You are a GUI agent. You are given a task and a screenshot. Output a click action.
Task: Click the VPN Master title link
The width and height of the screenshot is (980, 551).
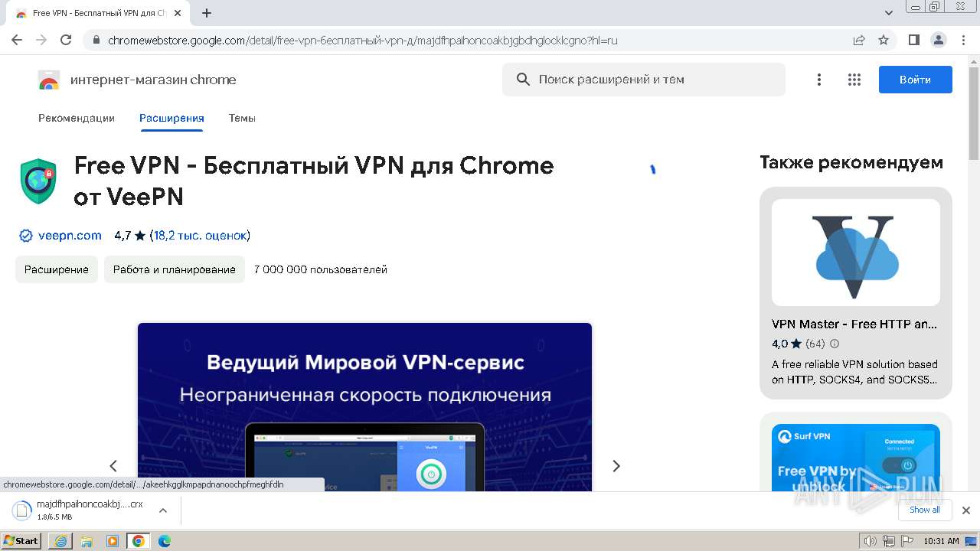pyautogui.click(x=854, y=324)
